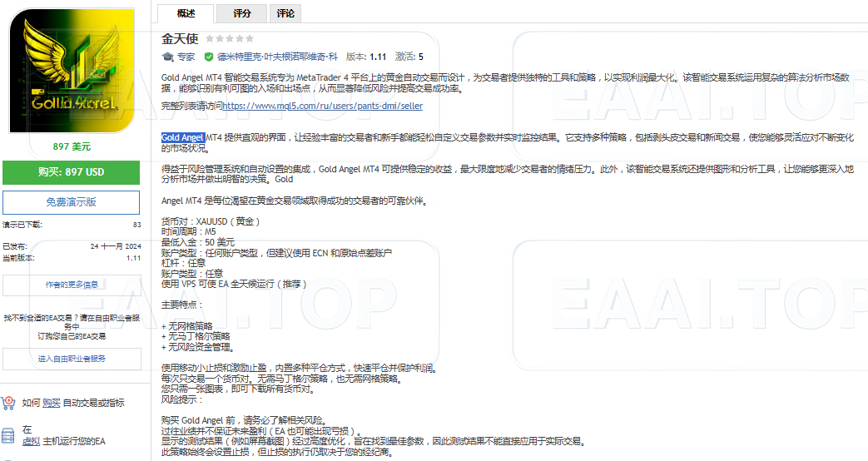This screenshot has width=868, height=461.
Task: Click the release date 24 十一月 2024
Action: point(116,246)
